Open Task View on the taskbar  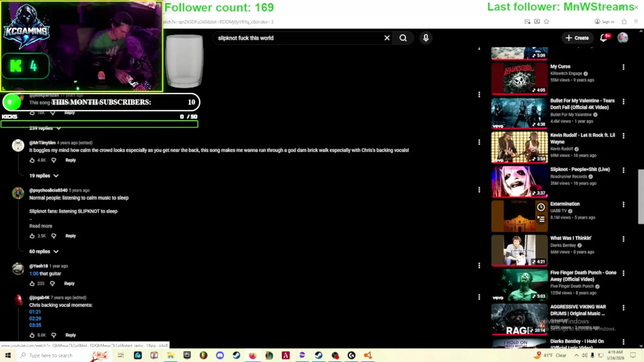click(121, 355)
